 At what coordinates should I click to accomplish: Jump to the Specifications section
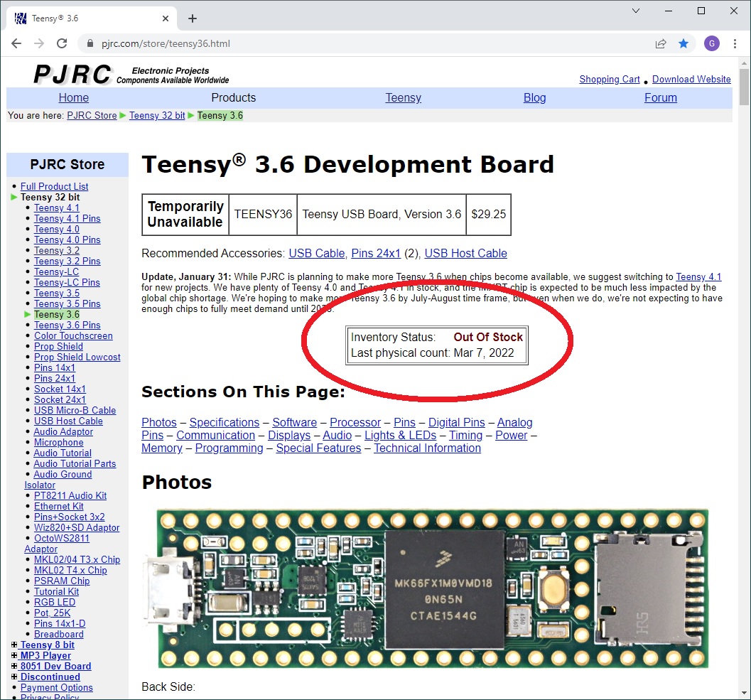(224, 423)
